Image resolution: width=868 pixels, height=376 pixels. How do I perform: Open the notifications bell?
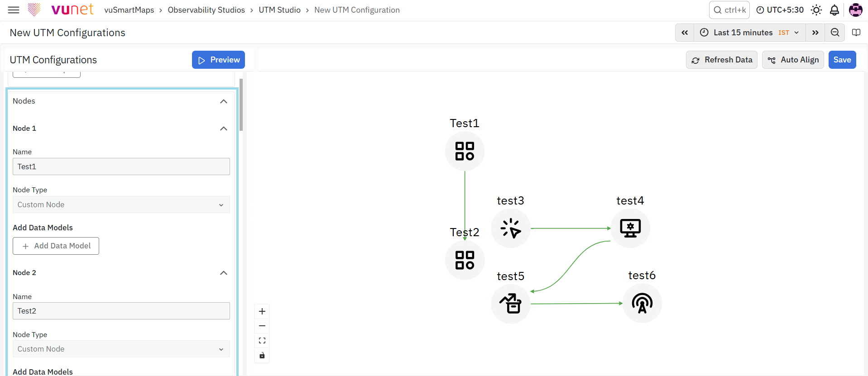[x=834, y=10]
